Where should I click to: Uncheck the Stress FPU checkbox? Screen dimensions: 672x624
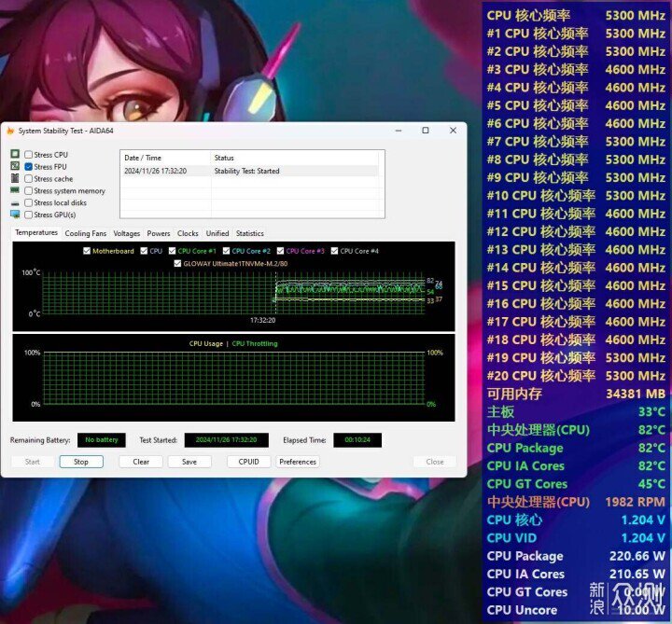click(29, 167)
